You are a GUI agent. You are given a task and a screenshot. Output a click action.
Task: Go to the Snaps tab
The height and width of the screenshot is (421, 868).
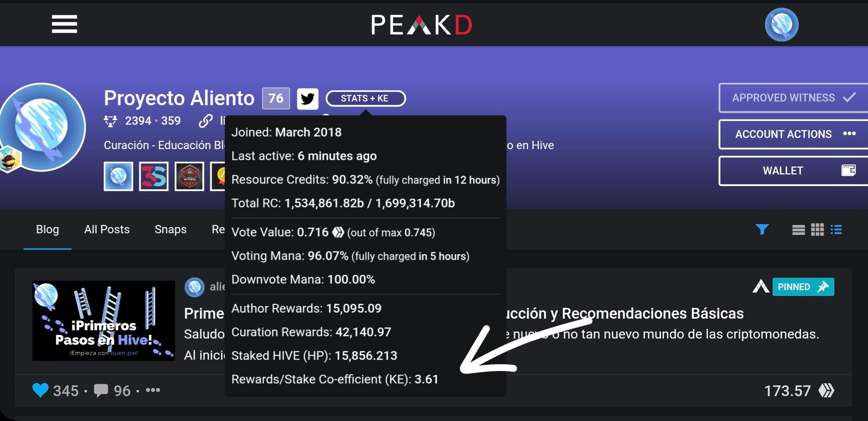click(170, 229)
